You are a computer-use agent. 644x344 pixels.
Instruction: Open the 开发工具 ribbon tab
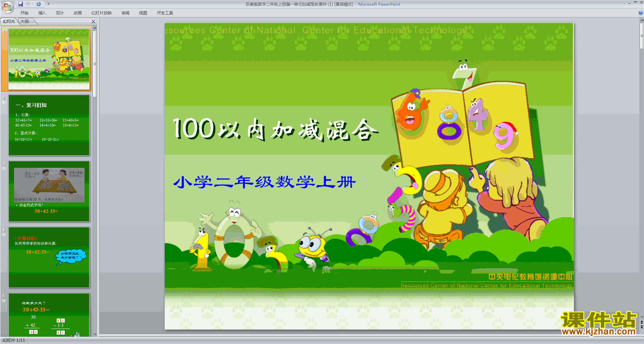pyautogui.click(x=165, y=13)
